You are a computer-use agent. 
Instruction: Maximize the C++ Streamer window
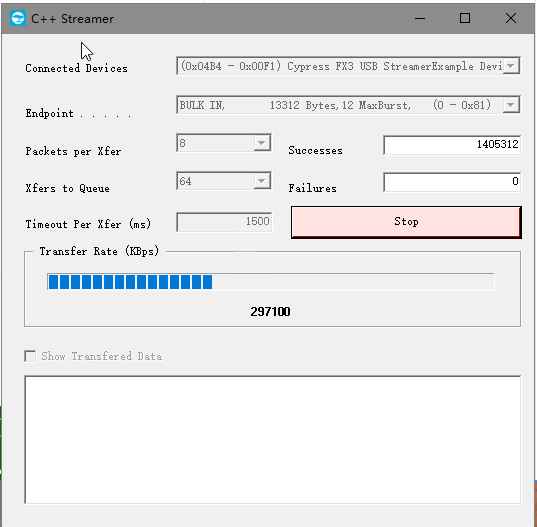coord(465,18)
